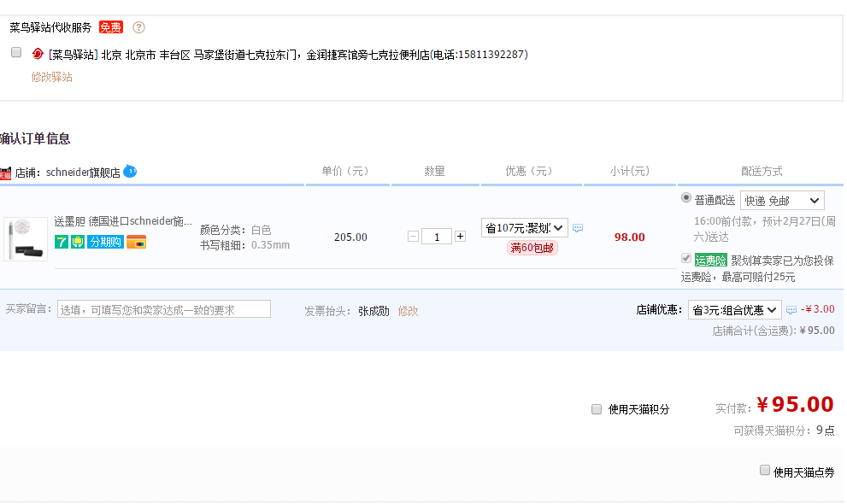Click the 店铺合计(含运费) text
847x504 pixels.
pos(754,331)
